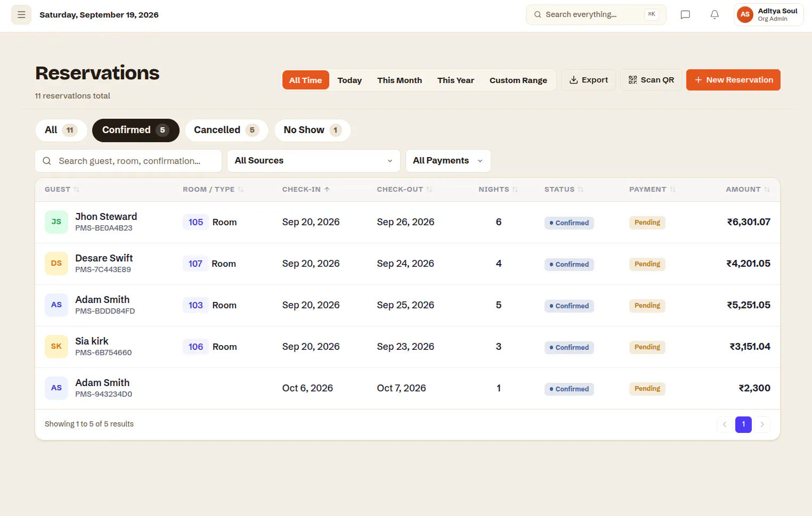
Task: Choose Custom Range filter
Action: (518, 80)
